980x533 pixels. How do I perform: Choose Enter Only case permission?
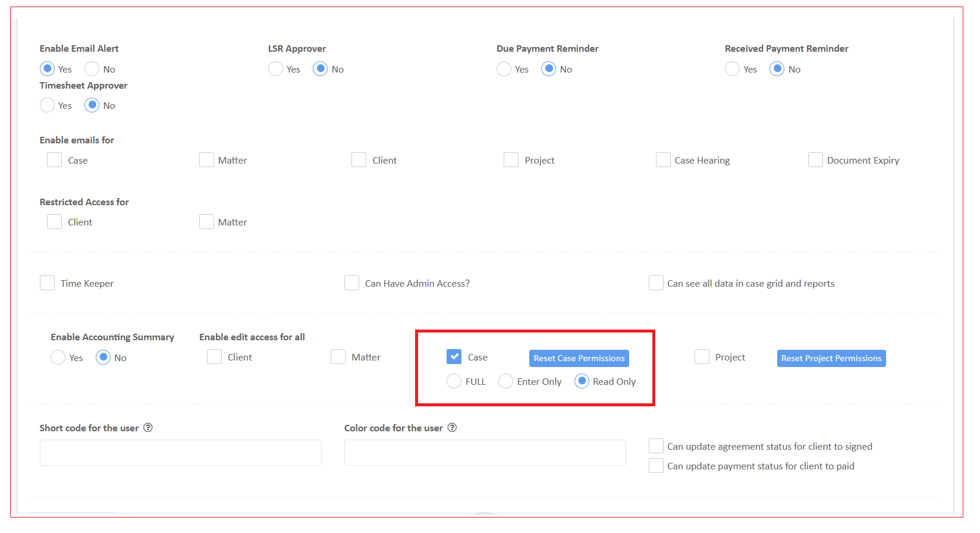click(506, 381)
